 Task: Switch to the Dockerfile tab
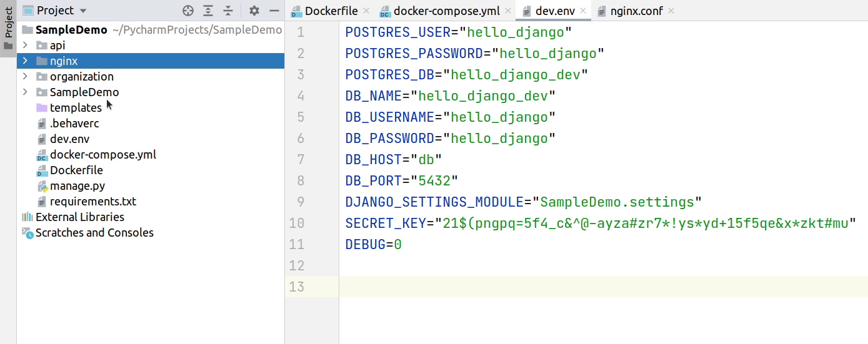coord(331,11)
